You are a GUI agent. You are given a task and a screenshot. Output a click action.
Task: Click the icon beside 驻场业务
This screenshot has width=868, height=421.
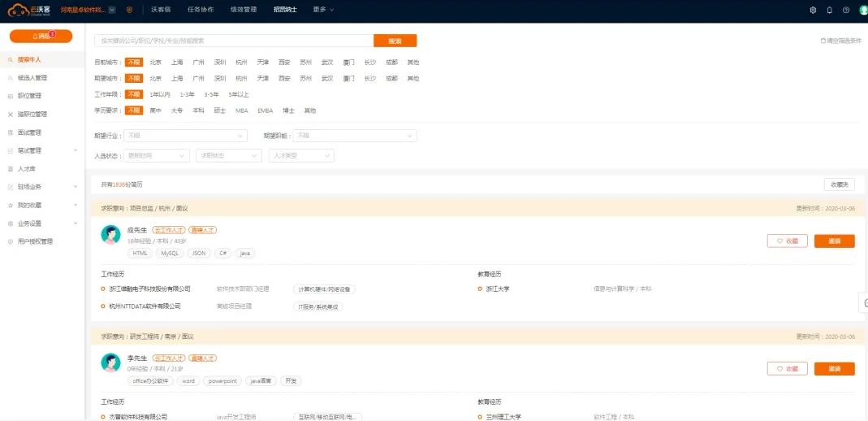(11, 187)
